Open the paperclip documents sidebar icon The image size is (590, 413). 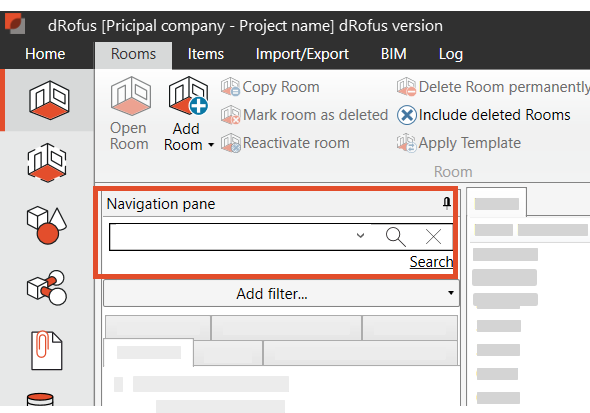46,350
